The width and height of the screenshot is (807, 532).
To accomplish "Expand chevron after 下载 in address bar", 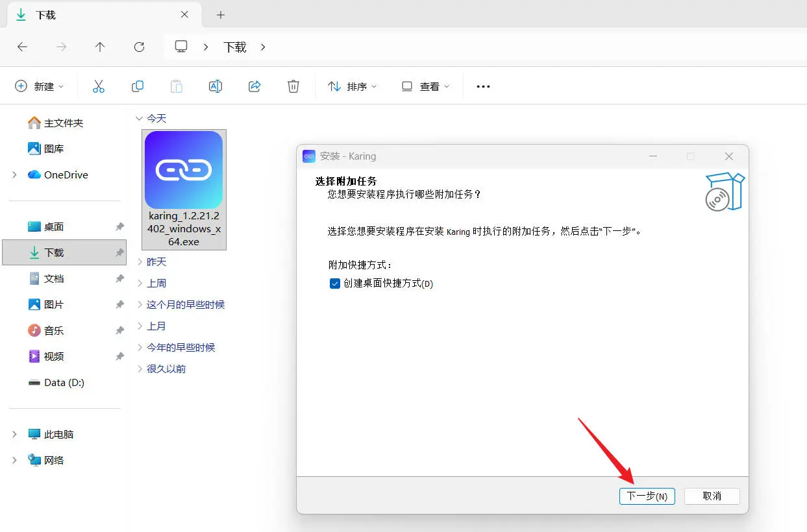I will pyautogui.click(x=263, y=47).
